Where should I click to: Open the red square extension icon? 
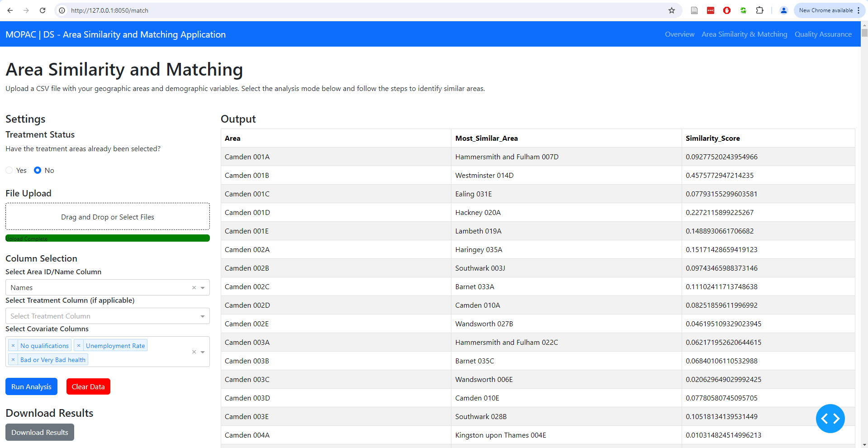711,10
